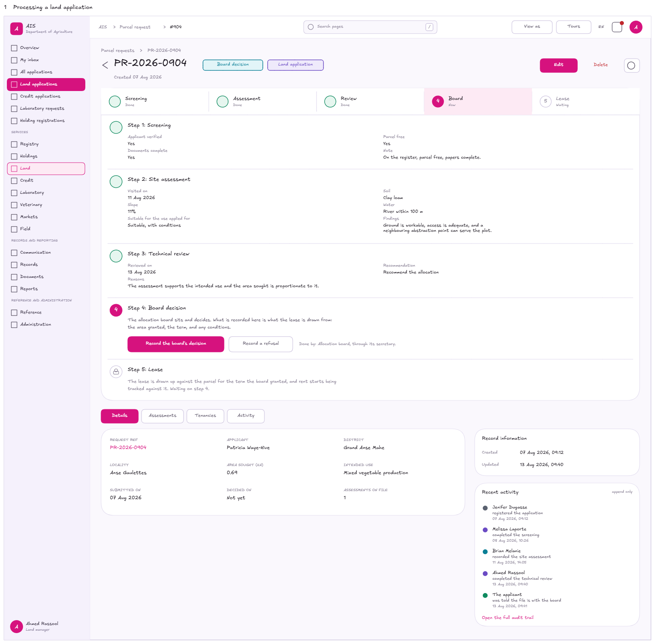Click Parcel request in top breadcrumb
The image size is (655, 644).
point(135,27)
